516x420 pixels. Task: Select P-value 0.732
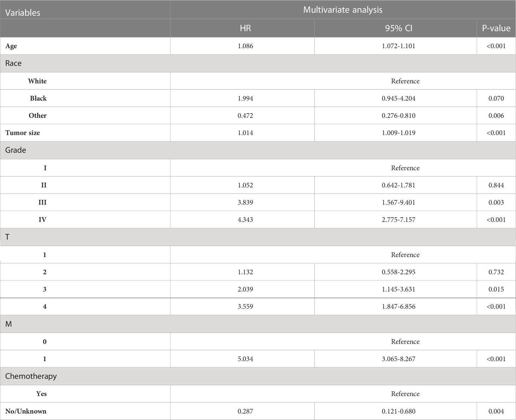[496, 272]
